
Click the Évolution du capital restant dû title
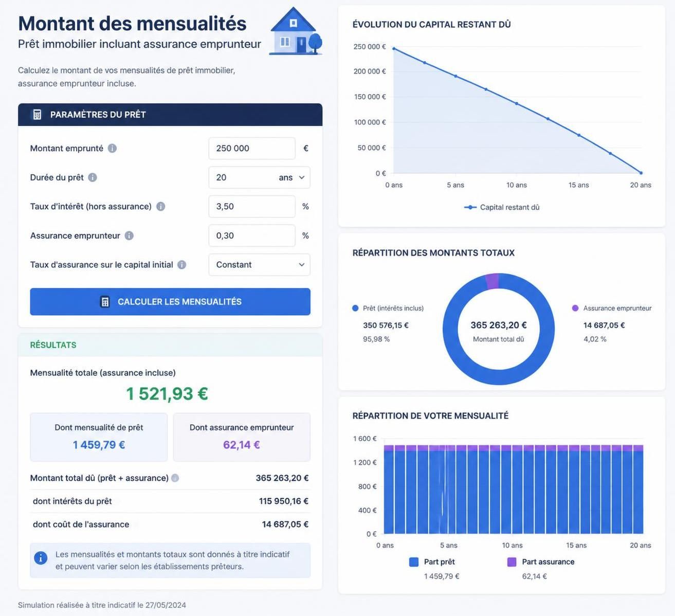pos(432,24)
